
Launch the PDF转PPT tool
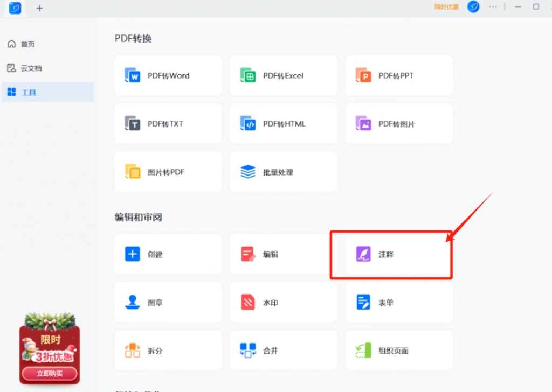(x=399, y=75)
